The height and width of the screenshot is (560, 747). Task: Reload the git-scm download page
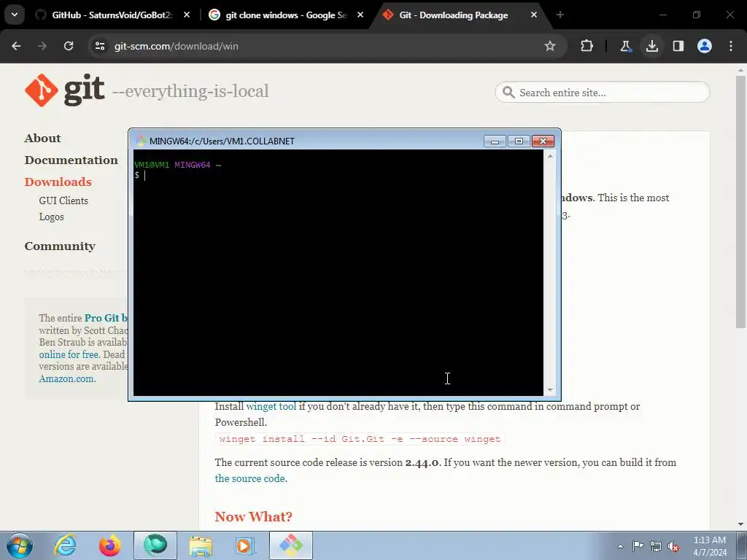69,46
